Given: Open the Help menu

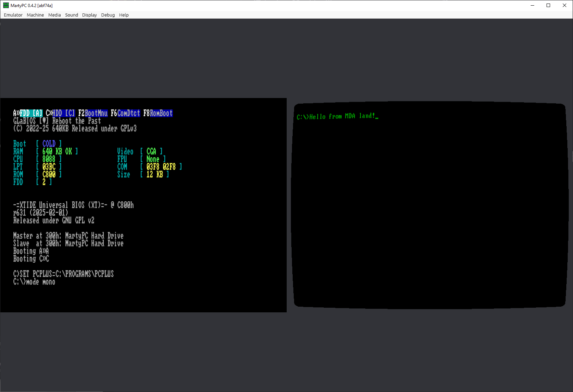Looking at the screenshot, I should (124, 15).
